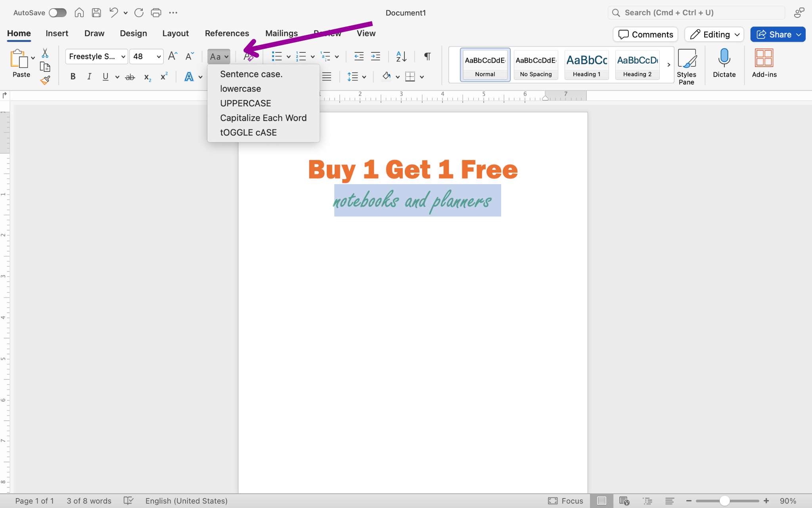Click the English (United States) language indicator
812x508 pixels.
coord(186,501)
